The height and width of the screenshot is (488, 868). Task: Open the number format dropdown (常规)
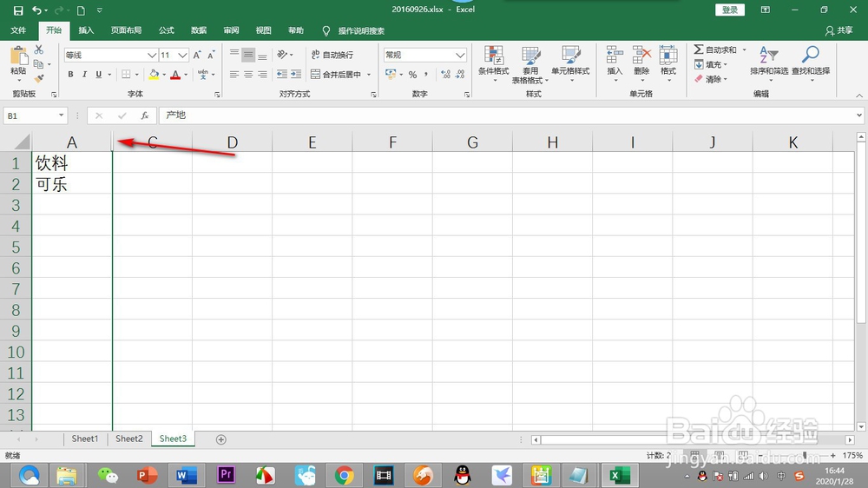(460, 55)
